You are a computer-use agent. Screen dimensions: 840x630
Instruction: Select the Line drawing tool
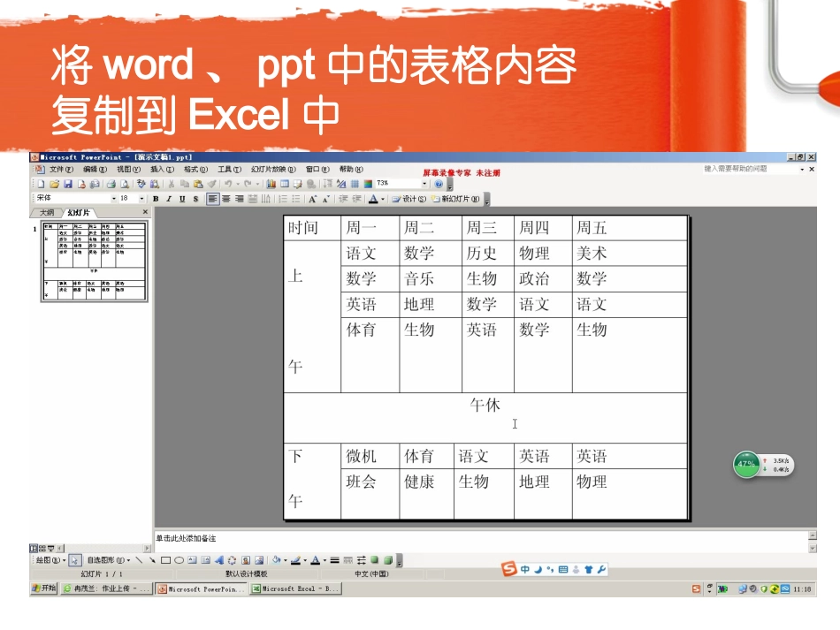139,560
